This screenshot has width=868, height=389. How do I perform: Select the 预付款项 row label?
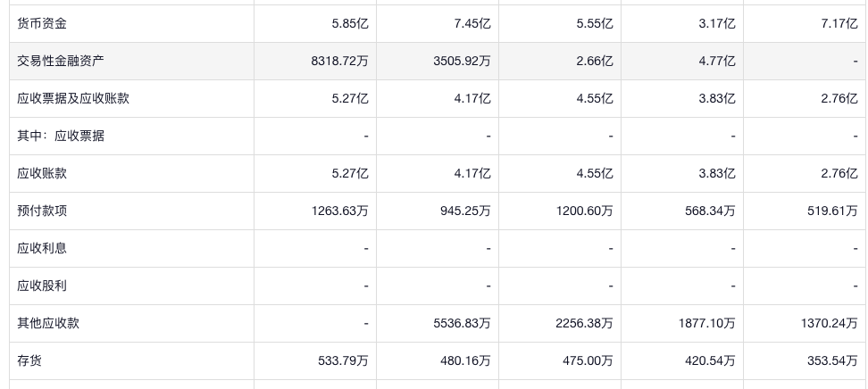42,211
